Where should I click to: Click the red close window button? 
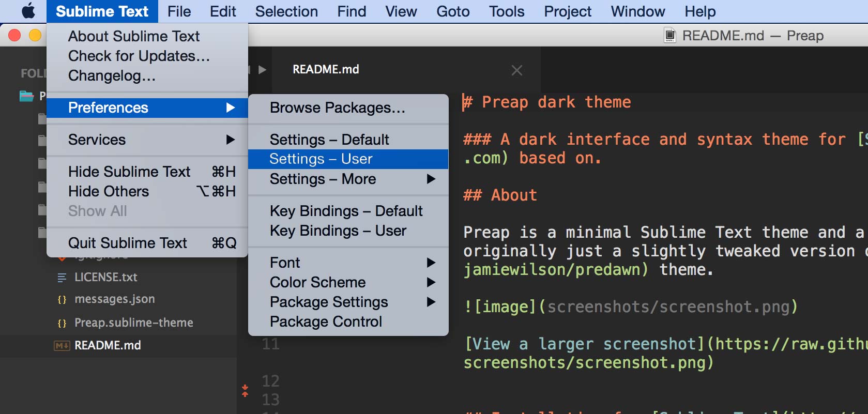click(x=14, y=35)
